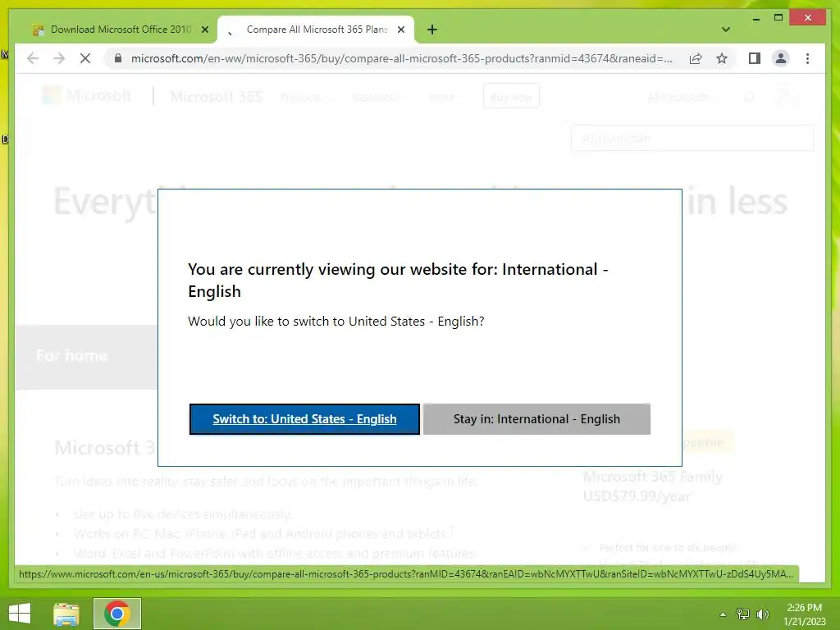Go forward to the next page

59,58
